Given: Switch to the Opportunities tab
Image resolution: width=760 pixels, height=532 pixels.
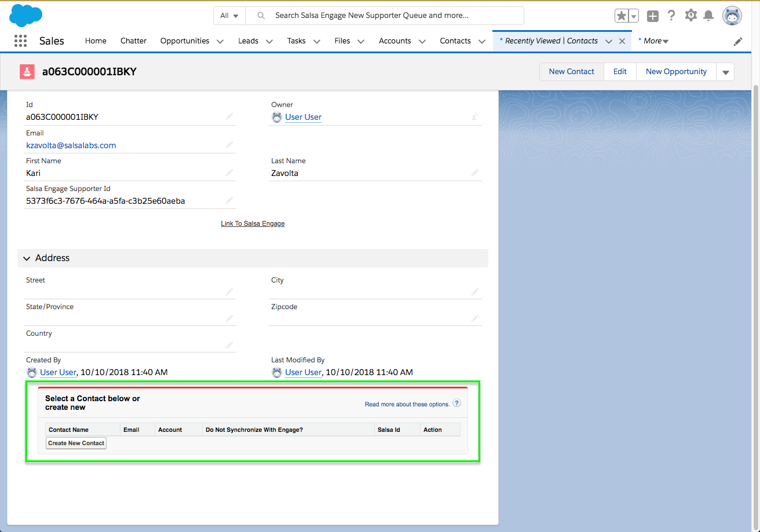Looking at the screenshot, I should pyautogui.click(x=185, y=41).
